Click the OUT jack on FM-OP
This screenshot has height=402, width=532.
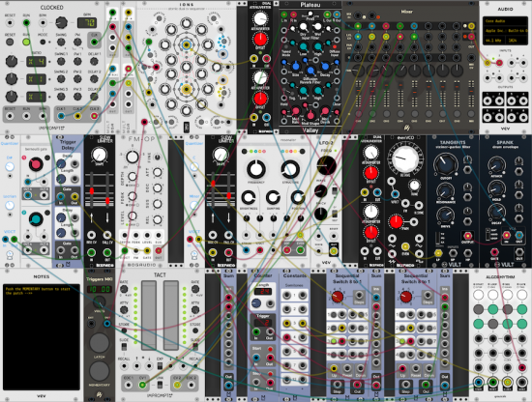pyautogui.click(x=159, y=251)
